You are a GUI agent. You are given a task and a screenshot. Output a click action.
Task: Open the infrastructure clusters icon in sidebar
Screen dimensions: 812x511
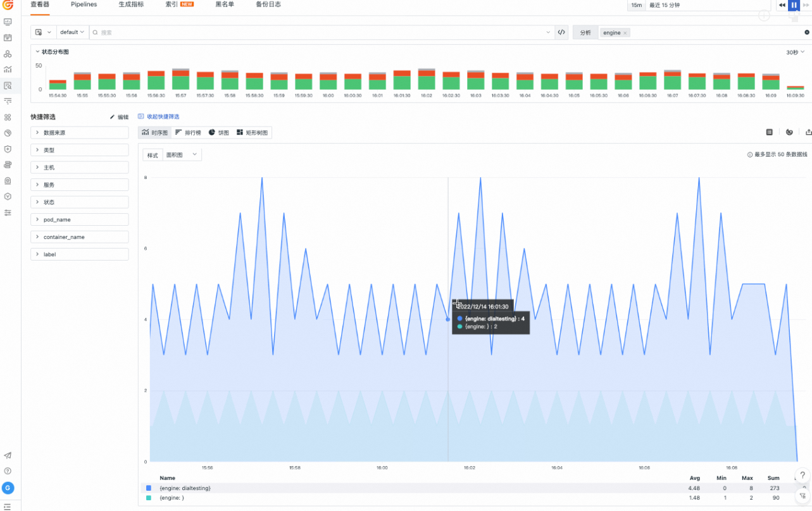pos(8,54)
